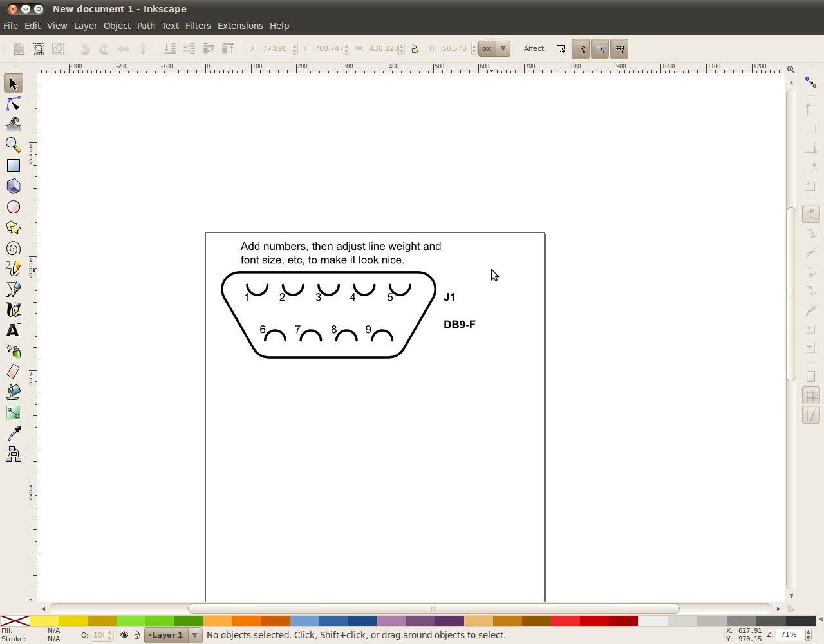This screenshot has width=824, height=644.
Task: Activate the Calligraphy pen tool
Action: click(x=12, y=309)
